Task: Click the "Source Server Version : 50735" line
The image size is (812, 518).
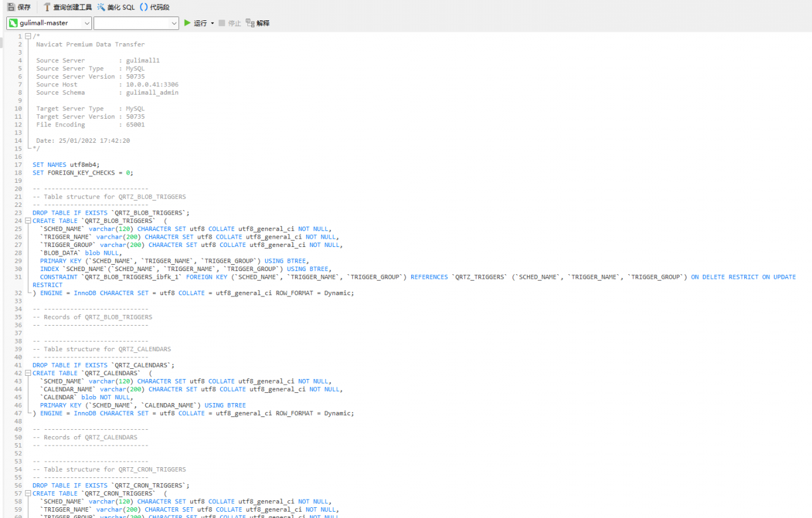Action: (90, 76)
